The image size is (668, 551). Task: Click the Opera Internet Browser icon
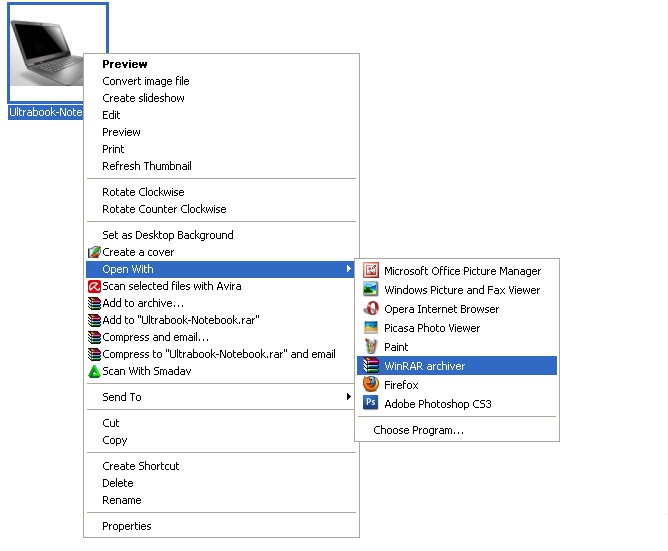pos(371,309)
